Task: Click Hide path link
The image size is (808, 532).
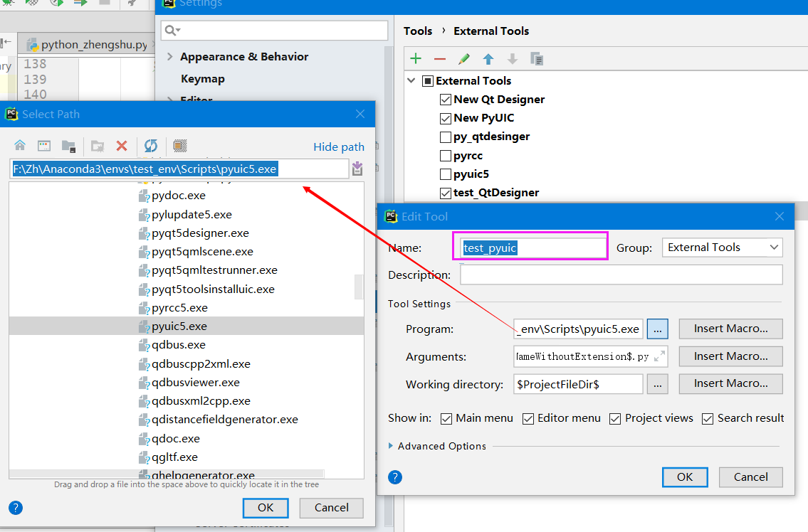Action: click(339, 147)
